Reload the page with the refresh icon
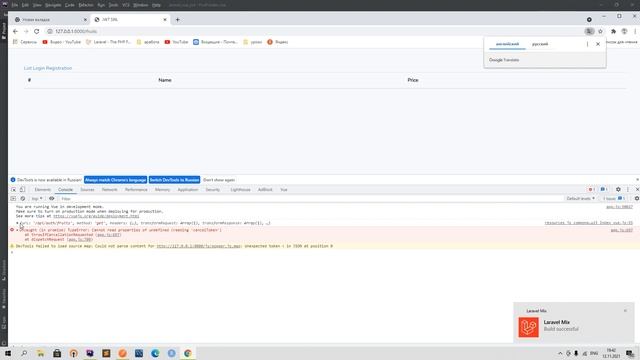 [37, 31]
